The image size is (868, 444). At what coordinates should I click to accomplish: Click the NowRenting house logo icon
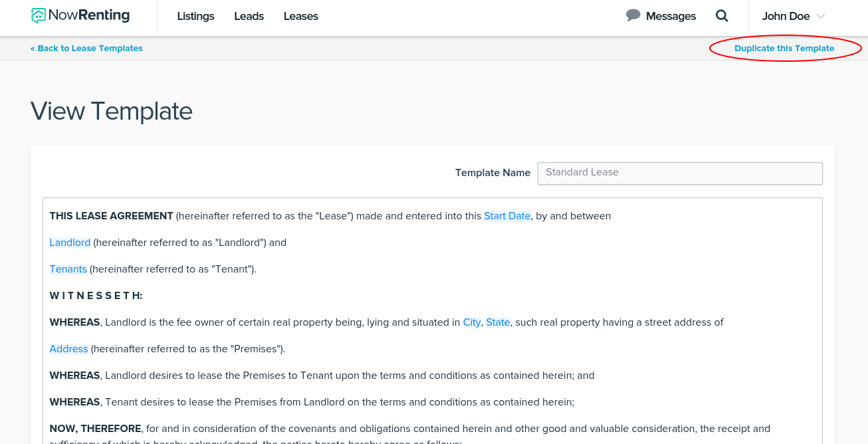(39, 16)
